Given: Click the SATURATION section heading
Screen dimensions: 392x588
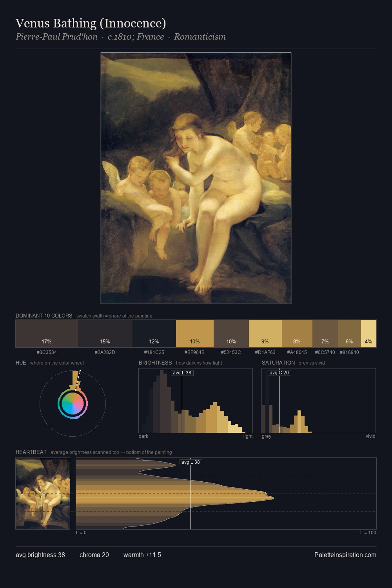Looking at the screenshot, I should point(278,363).
